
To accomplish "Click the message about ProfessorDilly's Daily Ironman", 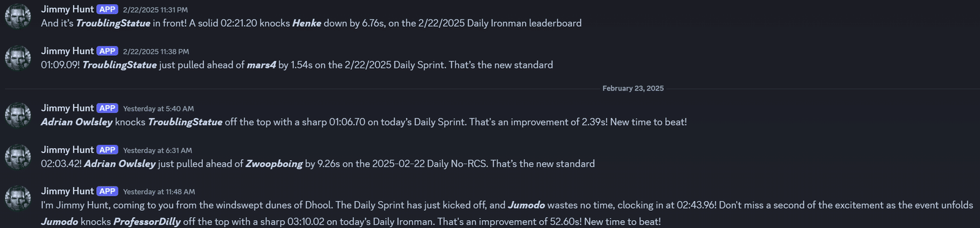I will pyautogui.click(x=351, y=221).
